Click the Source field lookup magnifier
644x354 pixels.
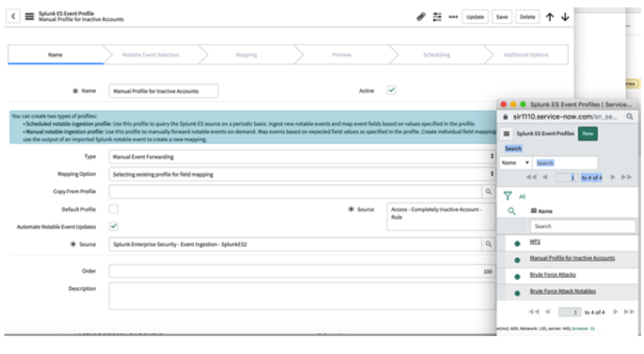pyautogui.click(x=488, y=244)
